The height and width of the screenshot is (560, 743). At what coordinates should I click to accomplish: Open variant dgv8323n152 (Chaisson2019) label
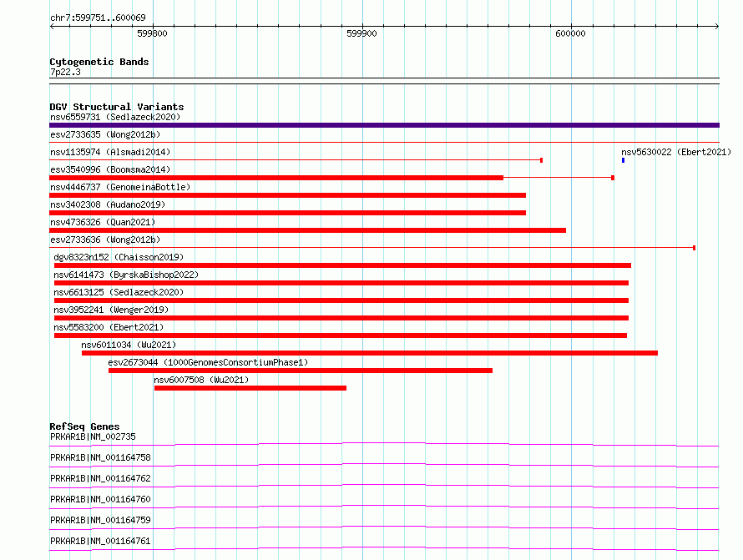pos(119,257)
